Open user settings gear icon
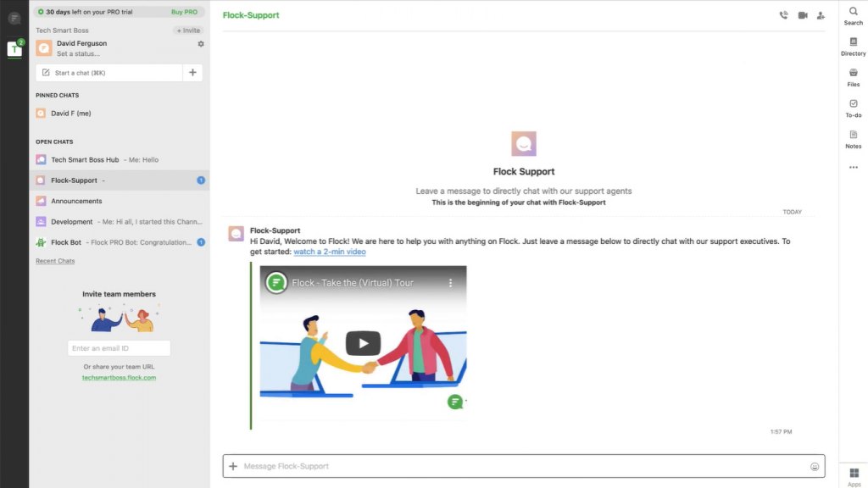Viewport: 868px width, 488px height. click(x=201, y=44)
